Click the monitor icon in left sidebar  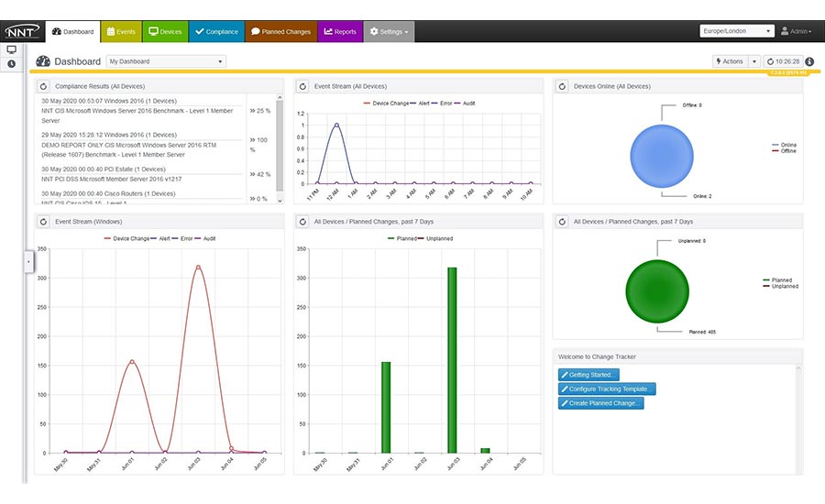coord(11,49)
